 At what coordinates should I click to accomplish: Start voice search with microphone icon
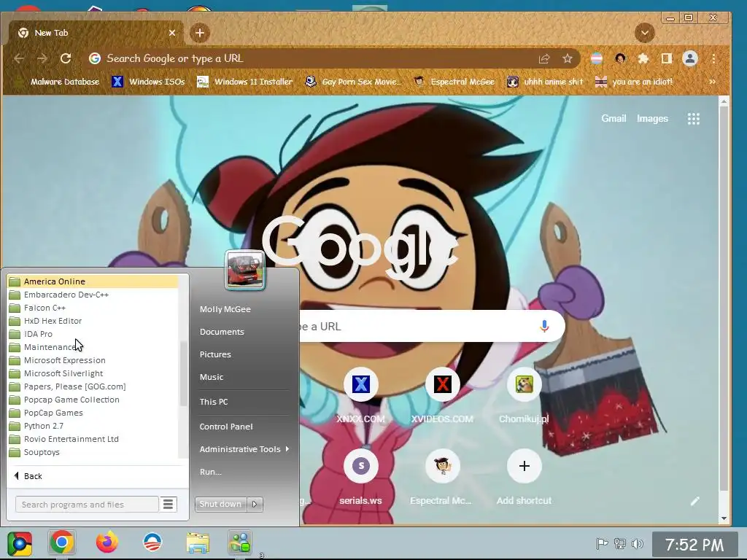click(x=544, y=326)
